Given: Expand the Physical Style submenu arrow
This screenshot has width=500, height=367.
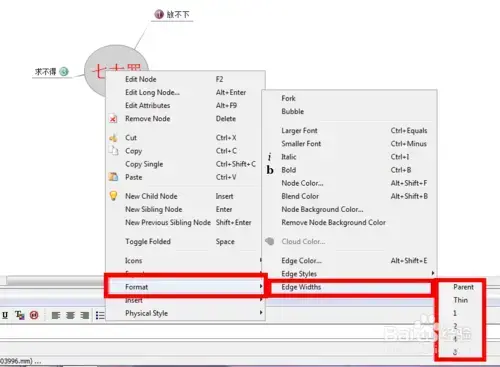Looking at the screenshot, I should coord(261,313).
